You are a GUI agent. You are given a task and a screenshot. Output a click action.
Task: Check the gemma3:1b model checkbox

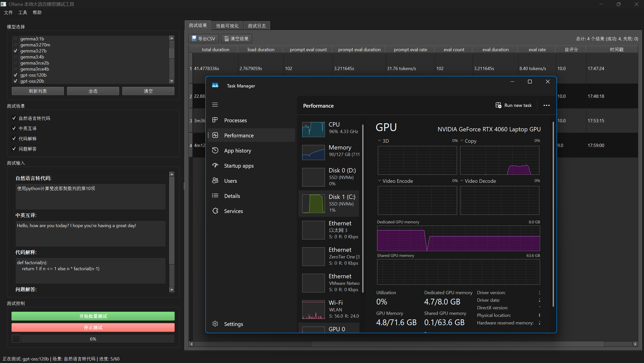point(16,39)
